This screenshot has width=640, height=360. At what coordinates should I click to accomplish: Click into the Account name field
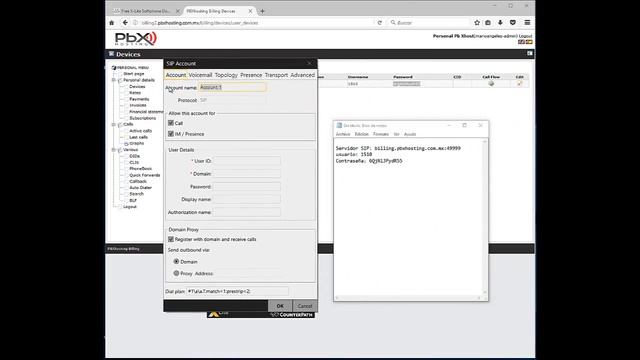233,87
